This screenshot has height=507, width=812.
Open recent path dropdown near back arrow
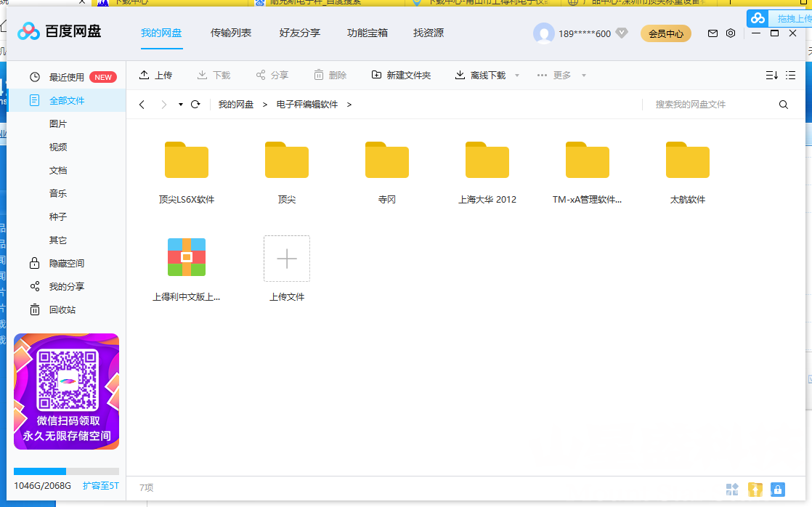[x=179, y=104]
